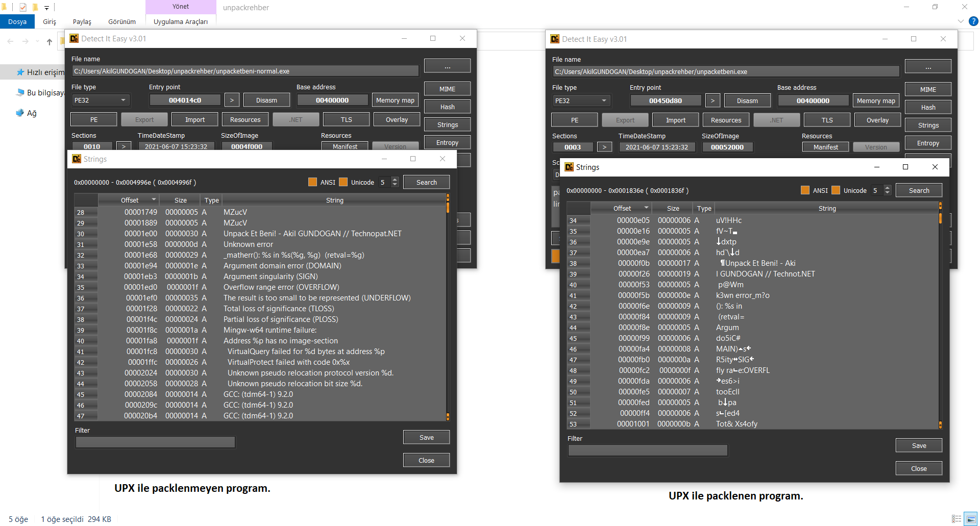This screenshot has height=526, width=980.
Task: Select Bu bilgisayar in the sidebar
Action: (40, 93)
